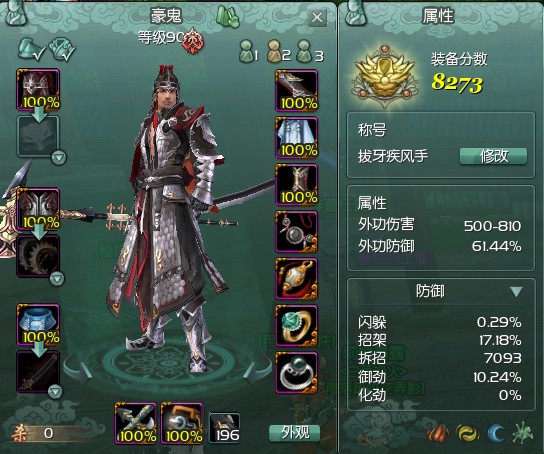The height and width of the screenshot is (454, 544).
Task: Select the blue cloak equipment slot
Action: 297,138
